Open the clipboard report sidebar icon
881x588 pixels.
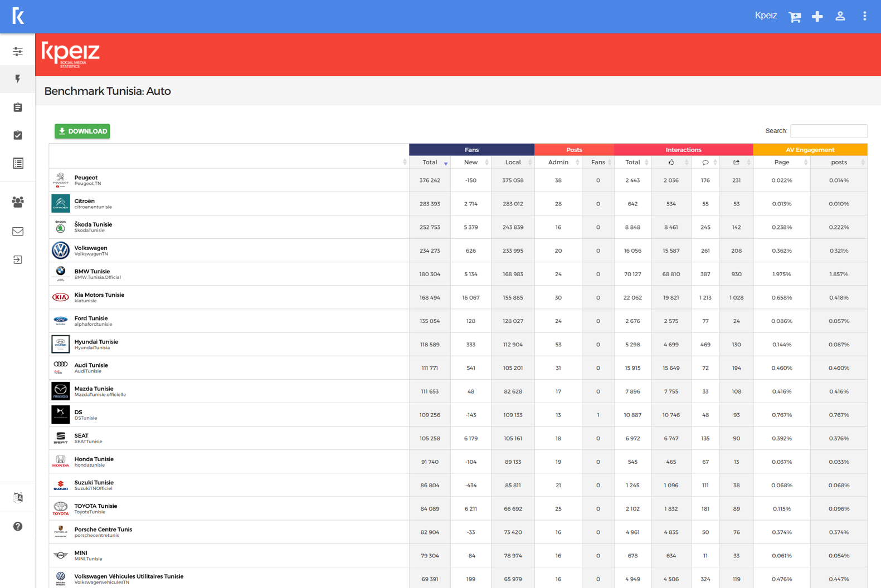point(18,107)
